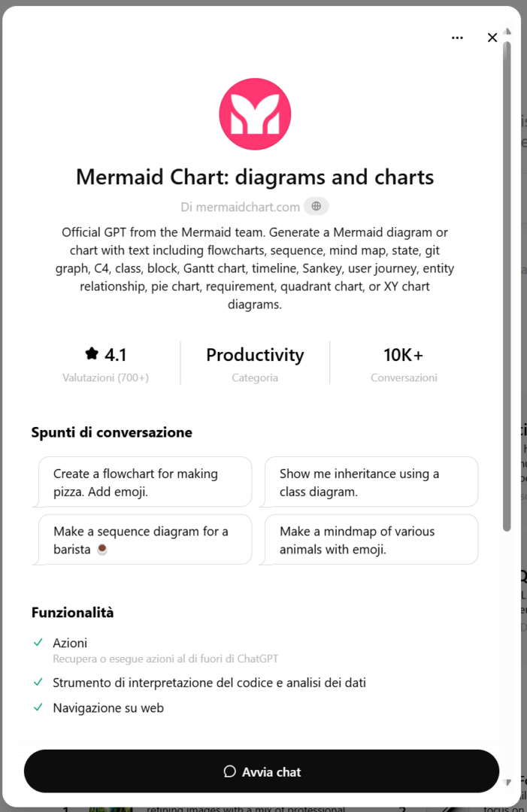The height and width of the screenshot is (812, 527).
Task: Select the class diagram inheritance prompt
Action: tap(371, 481)
